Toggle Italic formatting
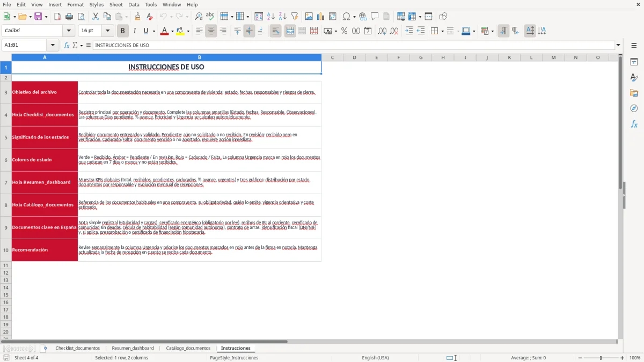 (x=134, y=31)
